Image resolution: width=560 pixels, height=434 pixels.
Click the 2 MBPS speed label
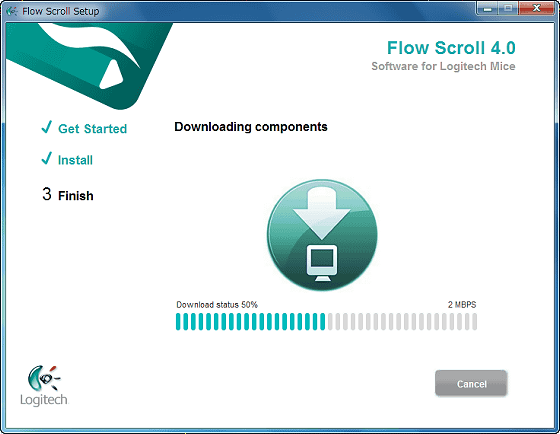click(462, 305)
